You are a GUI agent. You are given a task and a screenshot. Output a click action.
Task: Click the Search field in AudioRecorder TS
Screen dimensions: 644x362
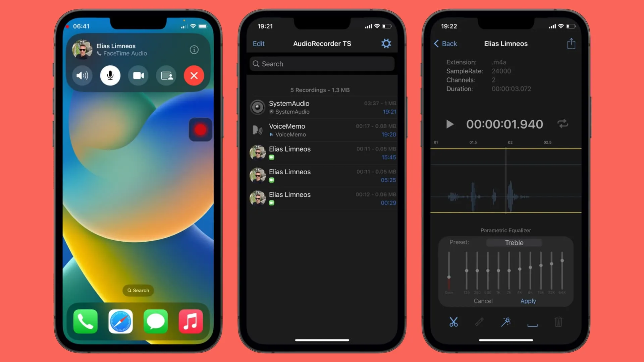pos(322,64)
